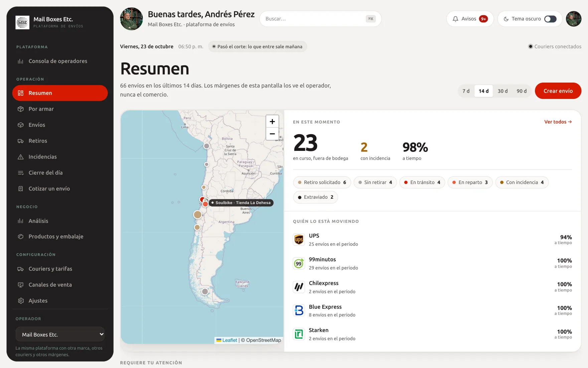
Task: Zoom out on the map
Action: [x=272, y=134]
